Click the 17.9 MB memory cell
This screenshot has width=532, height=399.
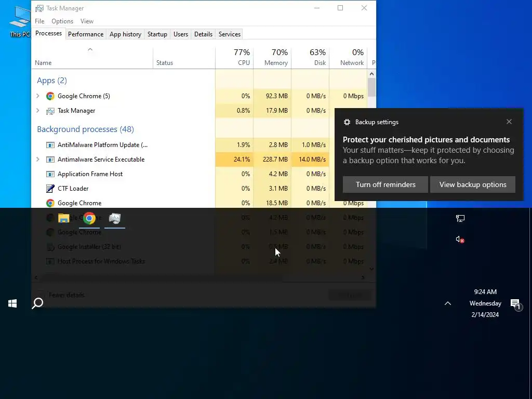click(272, 111)
